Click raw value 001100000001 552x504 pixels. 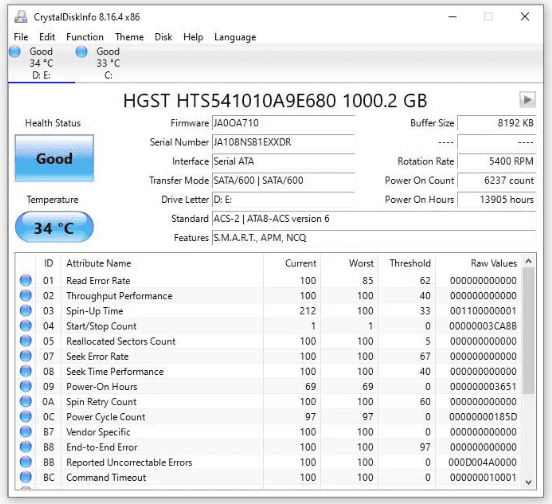point(483,311)
